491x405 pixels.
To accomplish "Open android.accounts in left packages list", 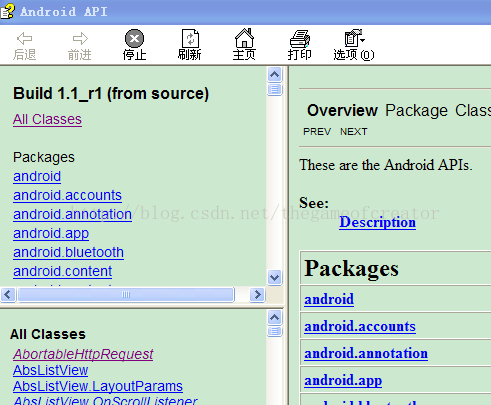I will [67, 195].
